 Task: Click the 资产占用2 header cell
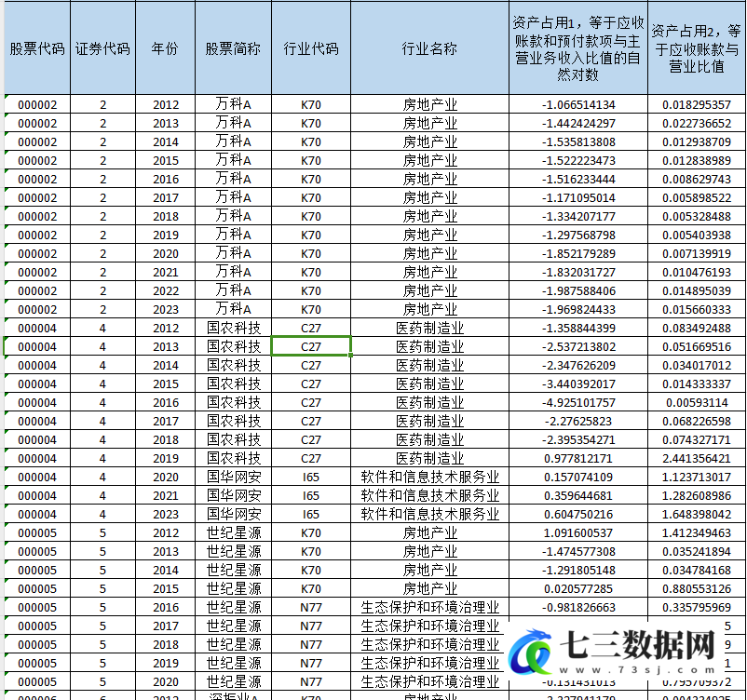697,48
